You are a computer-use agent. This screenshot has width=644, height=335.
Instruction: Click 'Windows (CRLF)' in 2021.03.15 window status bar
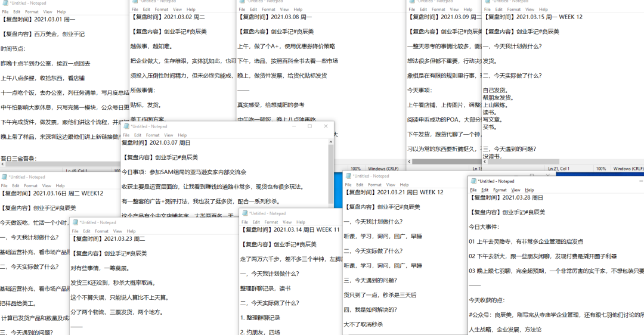tap(628, 169)
